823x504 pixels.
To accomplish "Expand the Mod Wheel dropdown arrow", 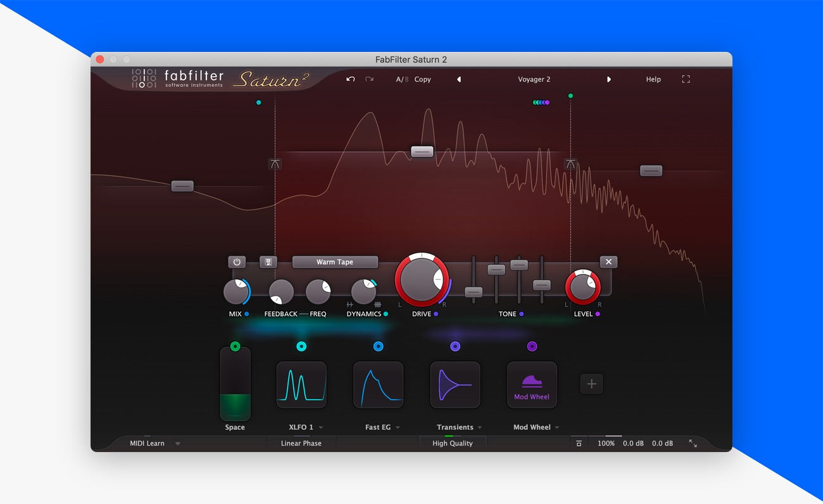I will click(557, 427).
